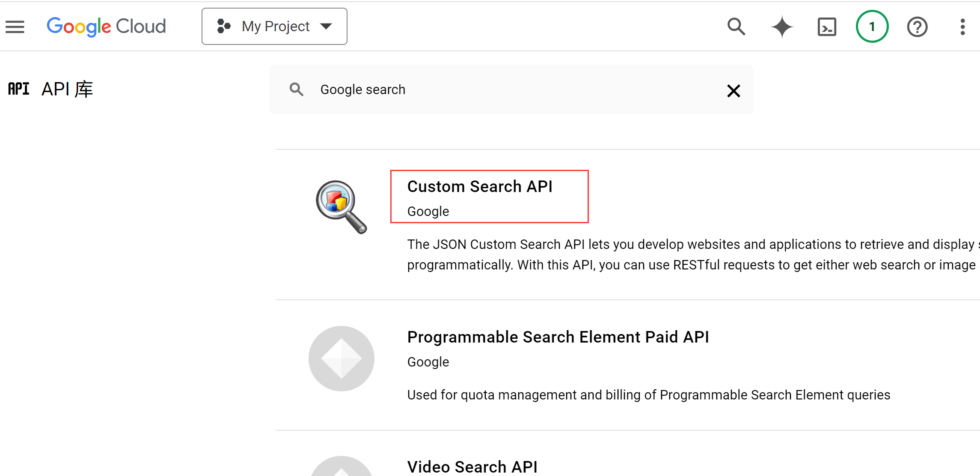Click the Custom Search API description text
980x476 pixels.
click(685, 254)
